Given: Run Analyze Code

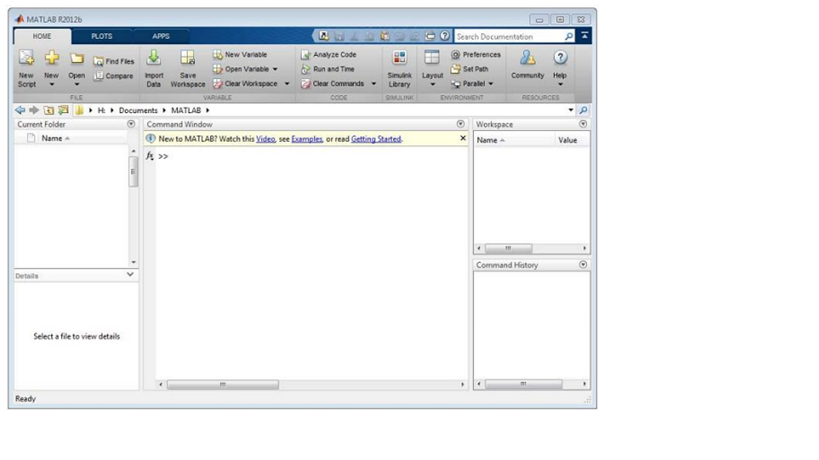Looking at the screenshot, I should tap(329, 54).
